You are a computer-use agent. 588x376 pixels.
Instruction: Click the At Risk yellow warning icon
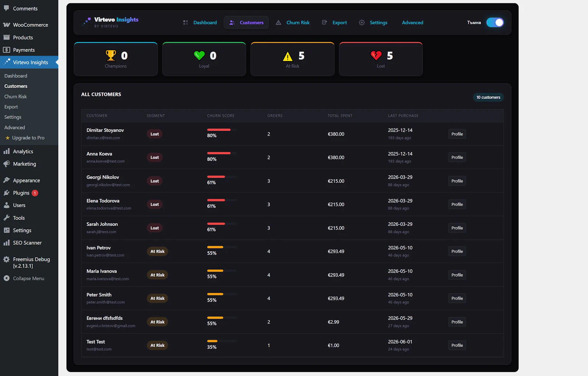click(x=288, y=56)
